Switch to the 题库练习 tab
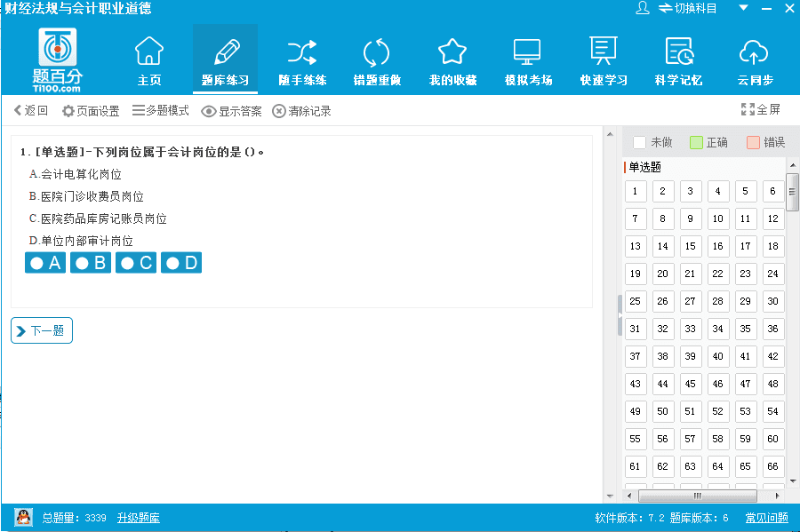 pyautogui.click(x=225, y=59)
